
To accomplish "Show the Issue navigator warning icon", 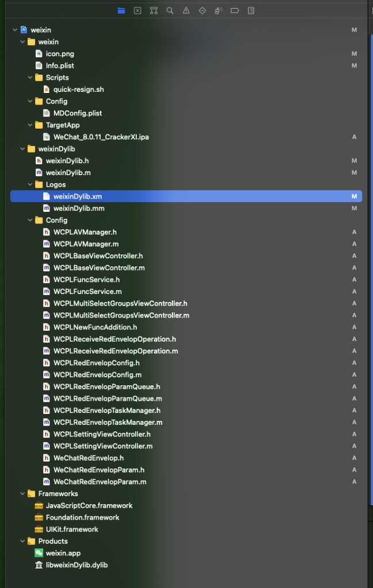I will pyautogui.click(x=186, y=10).
